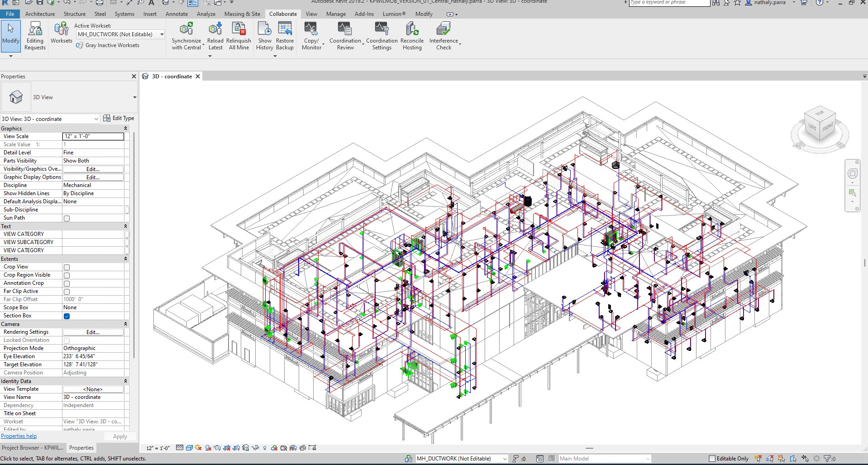Open the Active Workset dropdown in ribbon
The image size is (868, 465).
click(162, 34)
